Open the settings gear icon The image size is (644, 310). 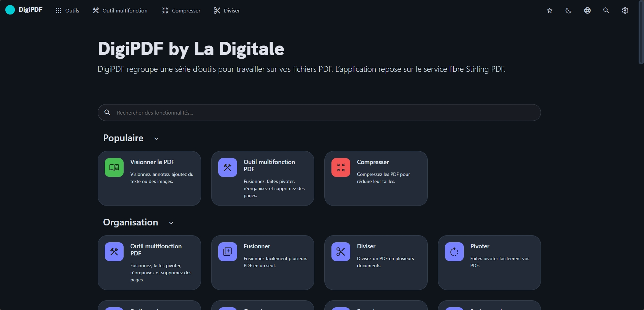point(625,10)
